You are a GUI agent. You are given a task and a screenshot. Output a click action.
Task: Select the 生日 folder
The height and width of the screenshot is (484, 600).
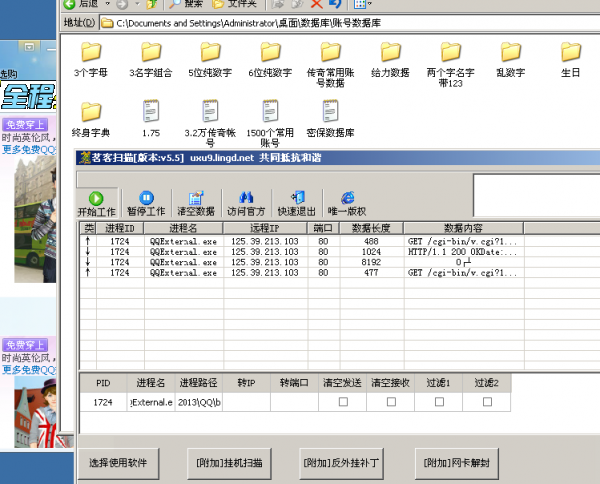pos(571,59)
